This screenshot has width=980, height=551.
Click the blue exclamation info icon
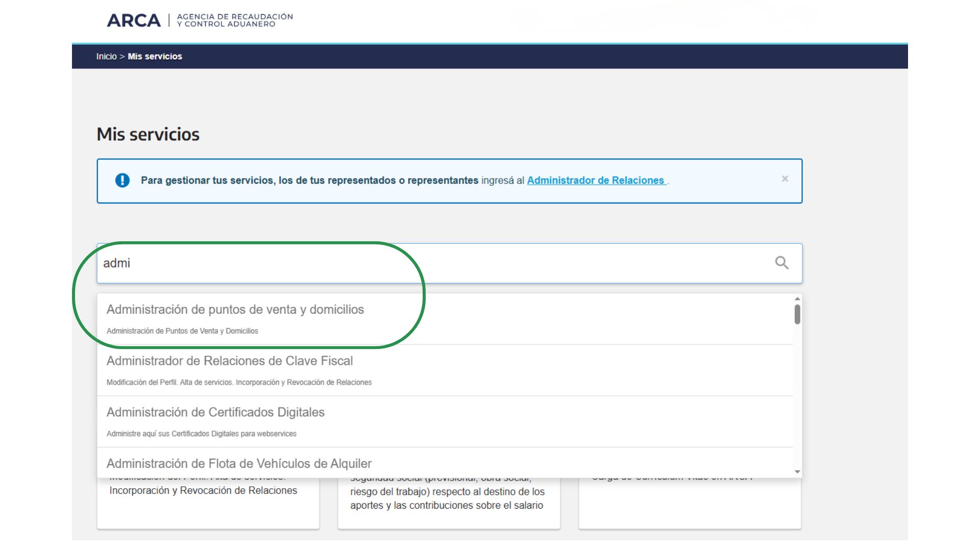122,180
